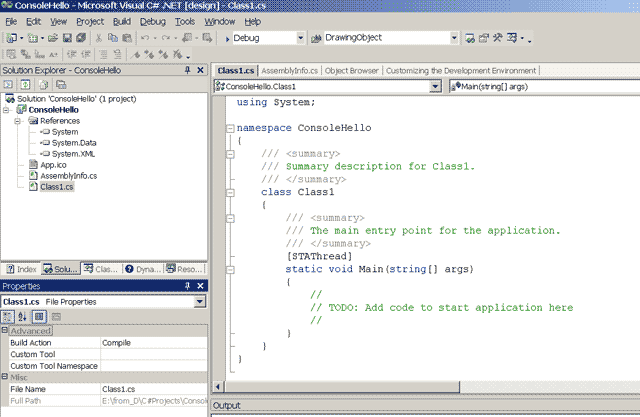
Task: Select App.ico in Solution Explorer
Action: 53,165
